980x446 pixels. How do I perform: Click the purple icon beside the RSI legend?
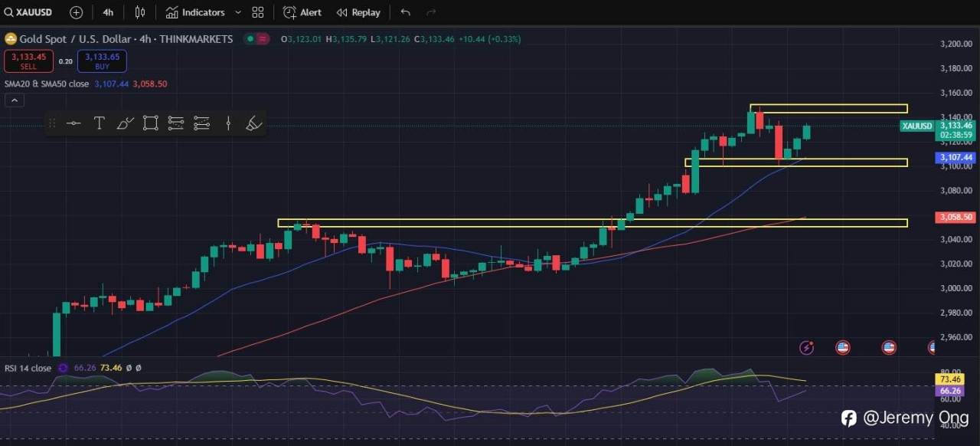point(64,368)
